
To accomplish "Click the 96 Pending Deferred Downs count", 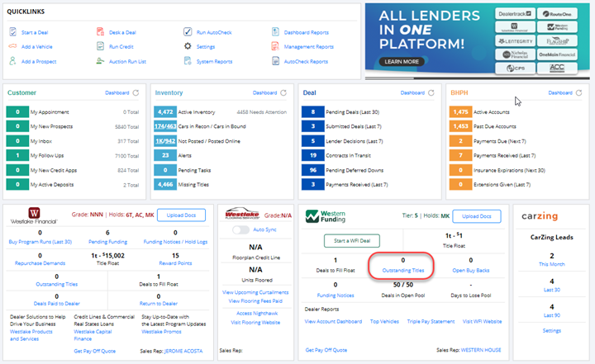I will [x=313, y=170].
